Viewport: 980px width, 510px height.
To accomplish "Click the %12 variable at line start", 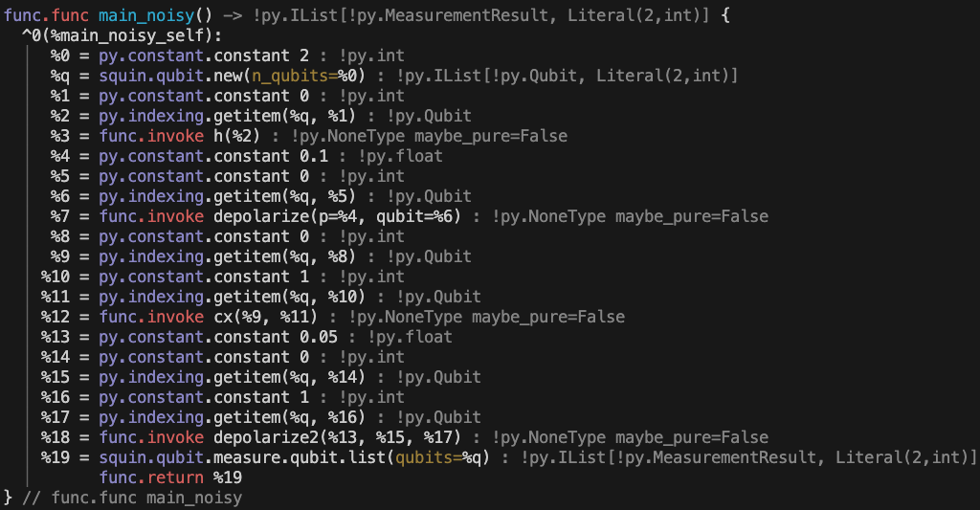I will coord(56,317).
